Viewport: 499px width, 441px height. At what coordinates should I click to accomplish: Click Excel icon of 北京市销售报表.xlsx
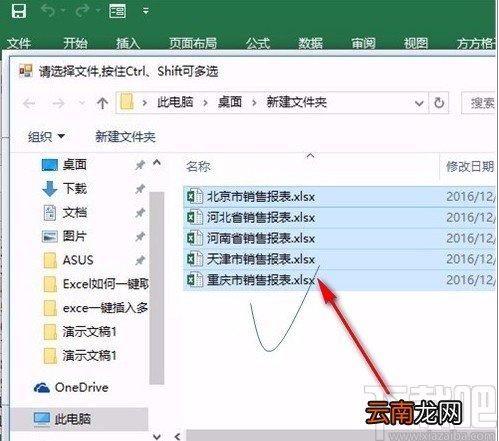click(195, 196)
